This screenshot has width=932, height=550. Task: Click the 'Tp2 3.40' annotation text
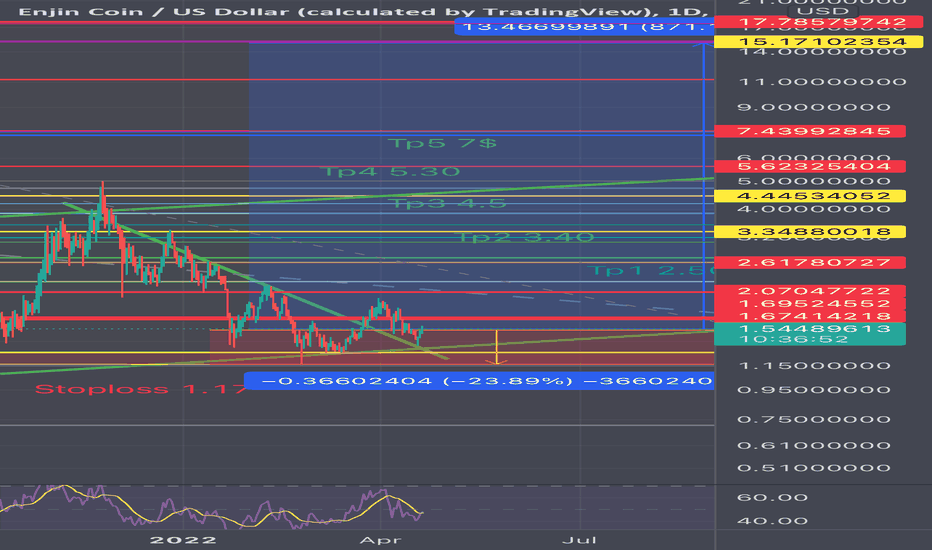pos(525,237)
